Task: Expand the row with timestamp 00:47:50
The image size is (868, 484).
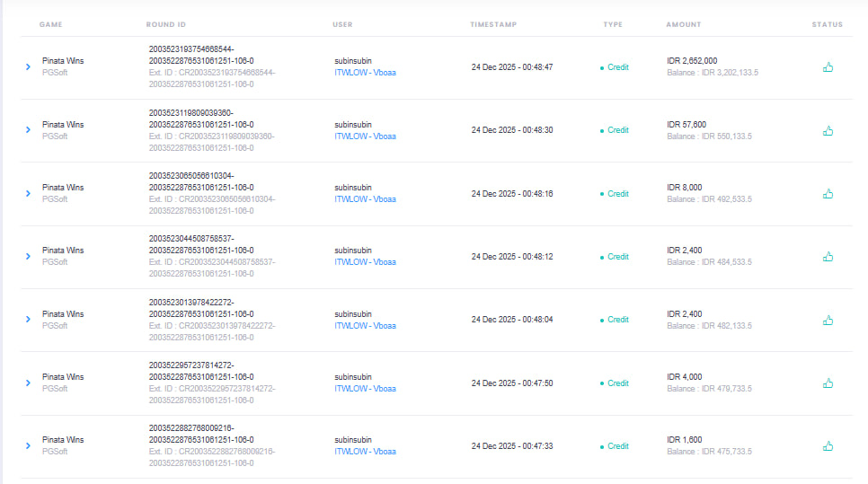Action: [28, 383]
